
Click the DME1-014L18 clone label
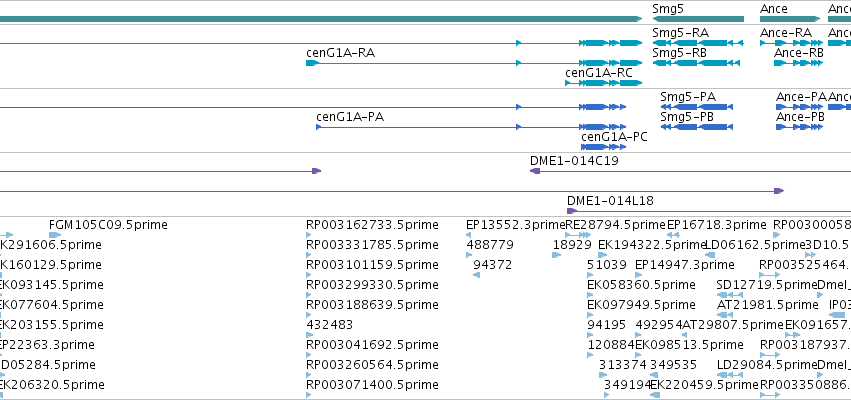coord(610,201)
